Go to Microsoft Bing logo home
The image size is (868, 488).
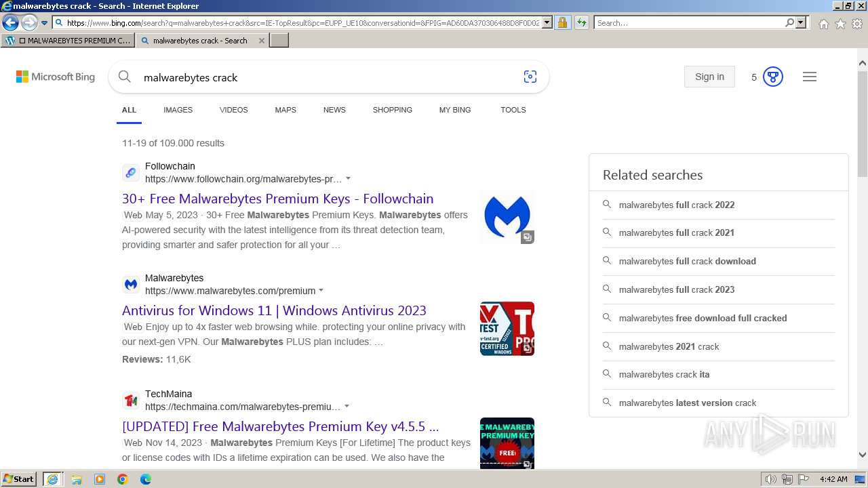(56, 77)
